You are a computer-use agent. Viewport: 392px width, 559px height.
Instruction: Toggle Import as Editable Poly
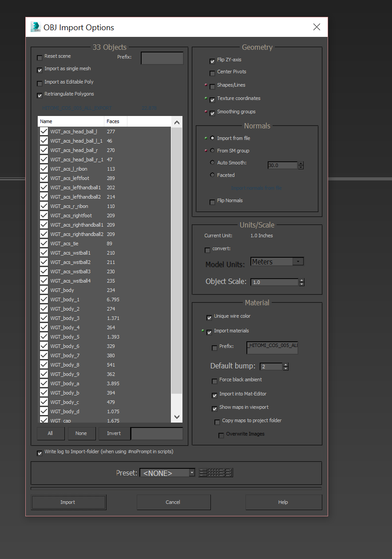tap(40, 83)
